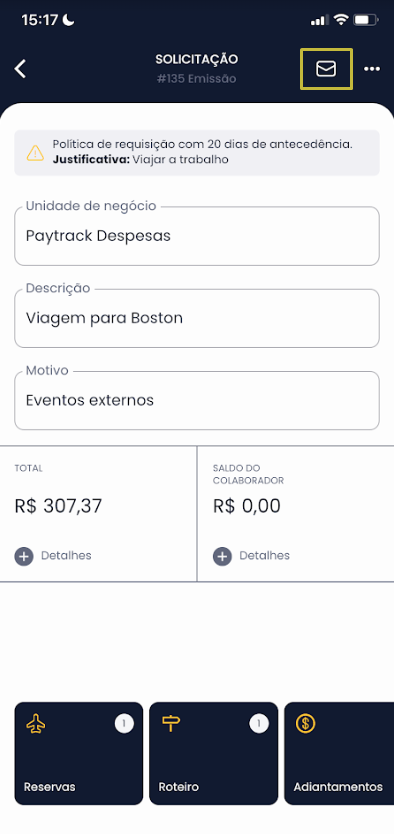Viewport: 394px width, 834px height.
Task: Select the Motivo field Eventos externos
Action: coord(197,400)
